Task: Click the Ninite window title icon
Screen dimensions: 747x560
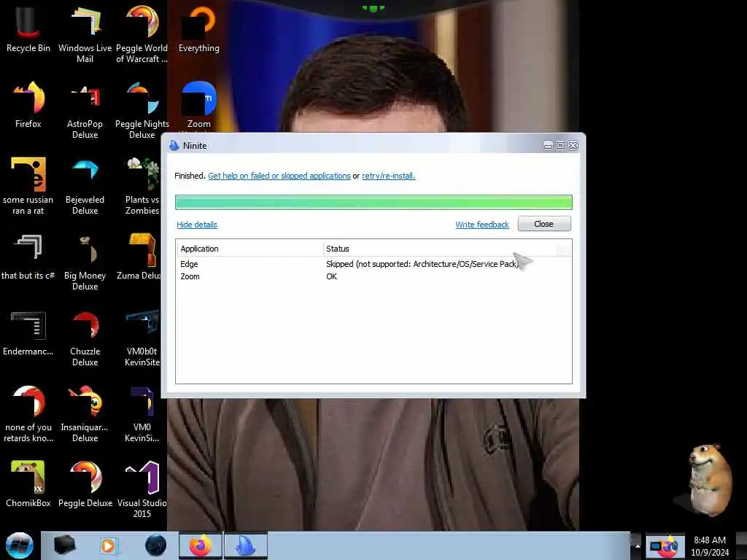Action: 174,146
